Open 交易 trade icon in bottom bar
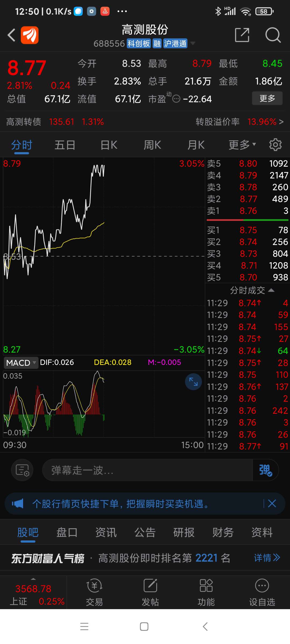290x644 pixels. point(94,592)
